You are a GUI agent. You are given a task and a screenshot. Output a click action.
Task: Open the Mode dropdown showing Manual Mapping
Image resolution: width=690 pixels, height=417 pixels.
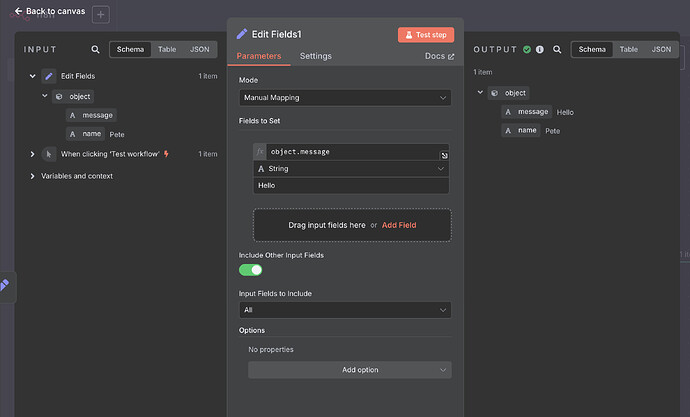345,98
